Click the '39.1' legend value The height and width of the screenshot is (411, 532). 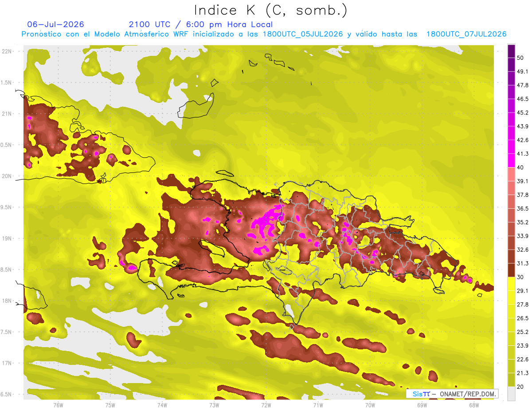(x=523, y=181)
